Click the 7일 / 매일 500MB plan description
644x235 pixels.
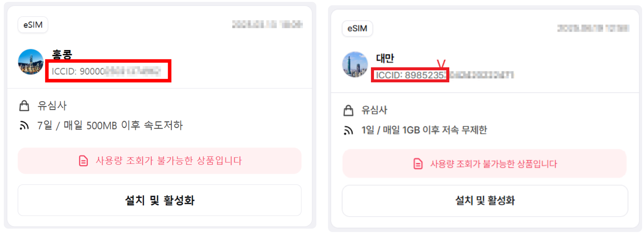[110, 125]
